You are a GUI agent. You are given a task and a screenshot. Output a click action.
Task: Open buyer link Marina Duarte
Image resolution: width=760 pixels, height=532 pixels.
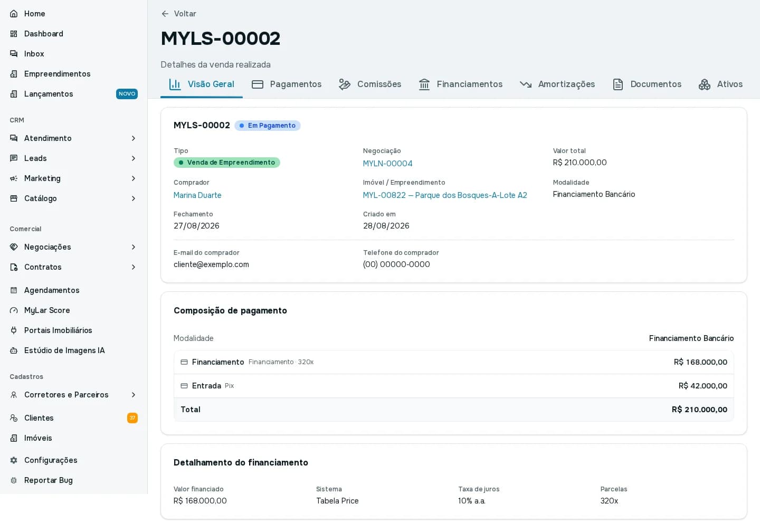(x=197, y=195)
